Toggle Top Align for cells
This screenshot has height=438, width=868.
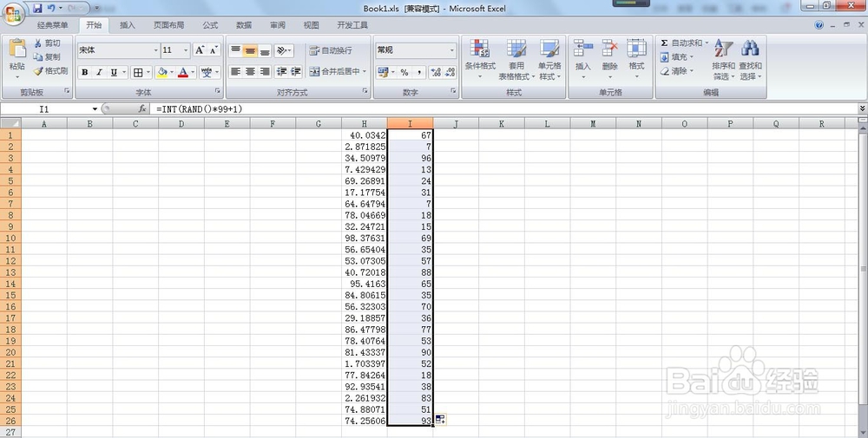coord(235,50)
